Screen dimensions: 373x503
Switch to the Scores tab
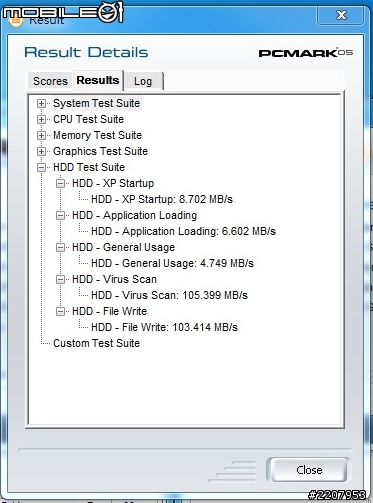coord(50,81)
